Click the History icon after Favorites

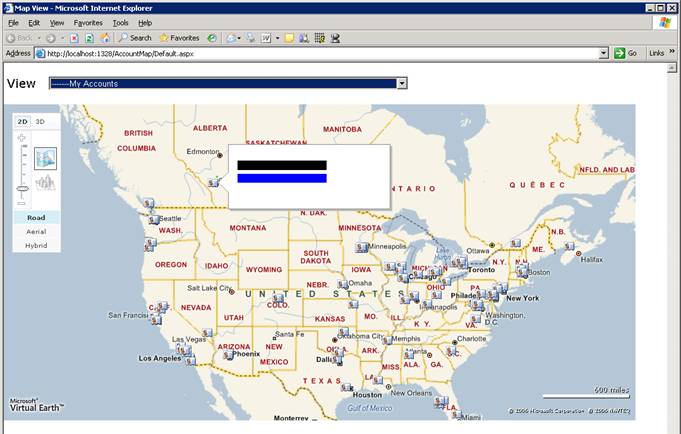[x=212, y=38]
